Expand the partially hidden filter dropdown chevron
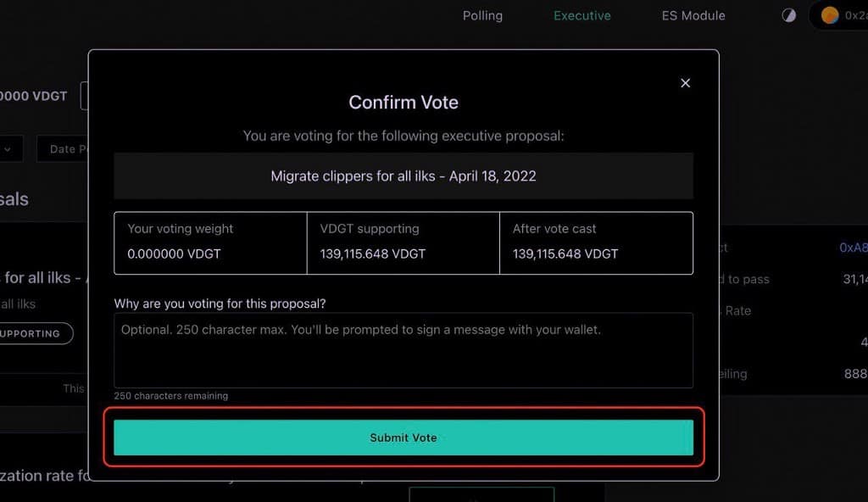Screen dimensions: 868x502 (x=8, y=149)
